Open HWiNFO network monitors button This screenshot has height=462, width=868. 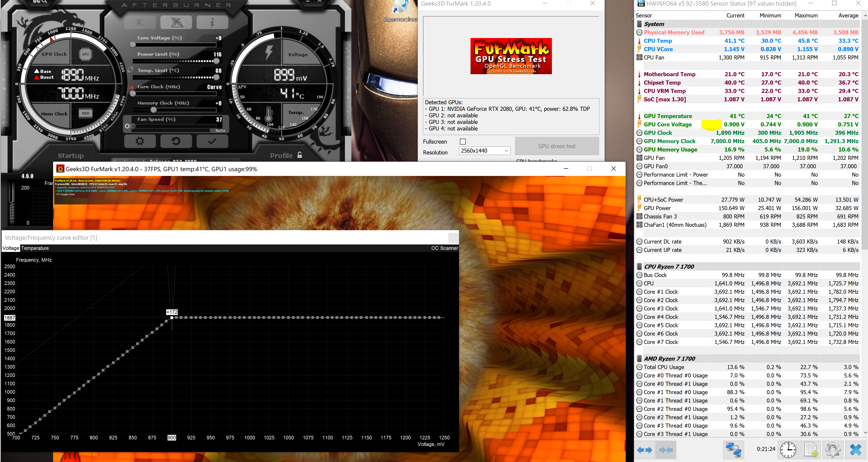tap(733, 450)
